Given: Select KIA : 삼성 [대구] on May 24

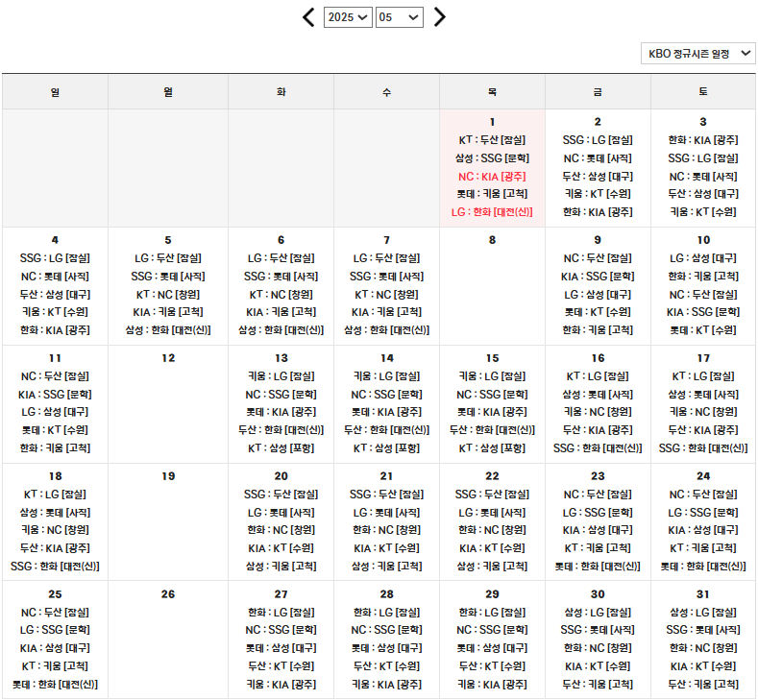Looking at the screenshot, I should pos(703,530).
